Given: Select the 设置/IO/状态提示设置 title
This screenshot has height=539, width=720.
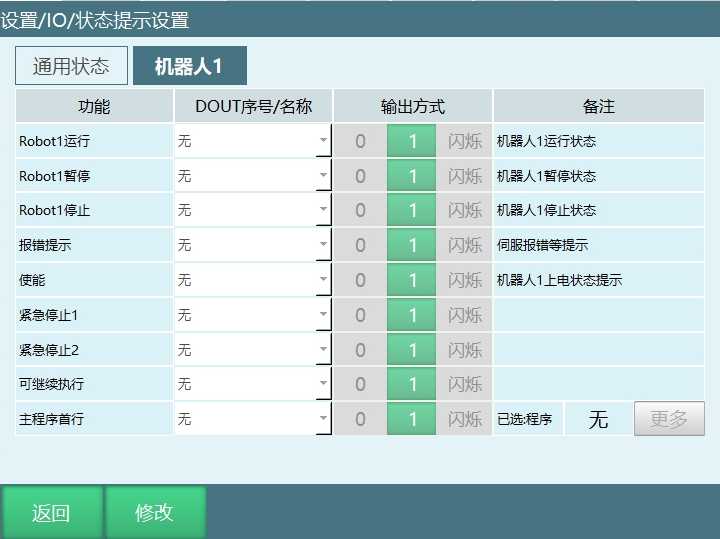Looking at the screenshot, I should pos(95,20).
